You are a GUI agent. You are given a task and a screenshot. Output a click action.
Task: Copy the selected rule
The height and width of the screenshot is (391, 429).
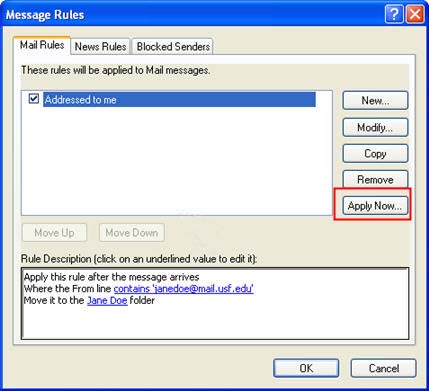[375, 153]
